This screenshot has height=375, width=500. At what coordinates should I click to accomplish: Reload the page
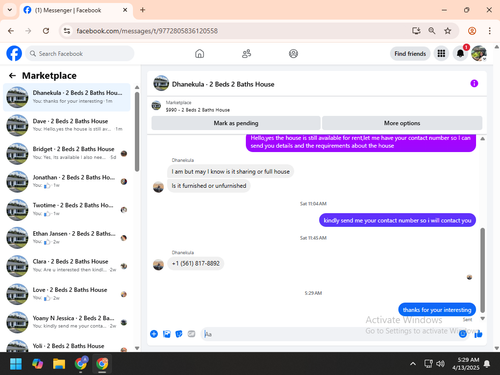point(46,31)
